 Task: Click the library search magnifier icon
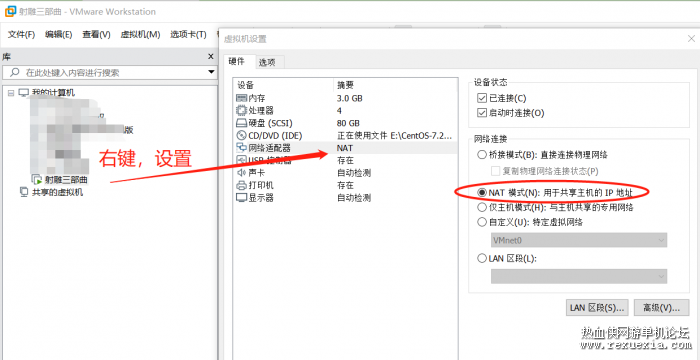coord(14,72)
